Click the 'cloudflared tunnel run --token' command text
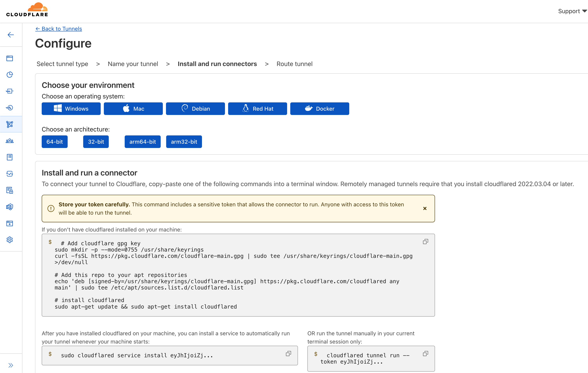This screenshot has width=588, height=373. (x=365, y=358)
